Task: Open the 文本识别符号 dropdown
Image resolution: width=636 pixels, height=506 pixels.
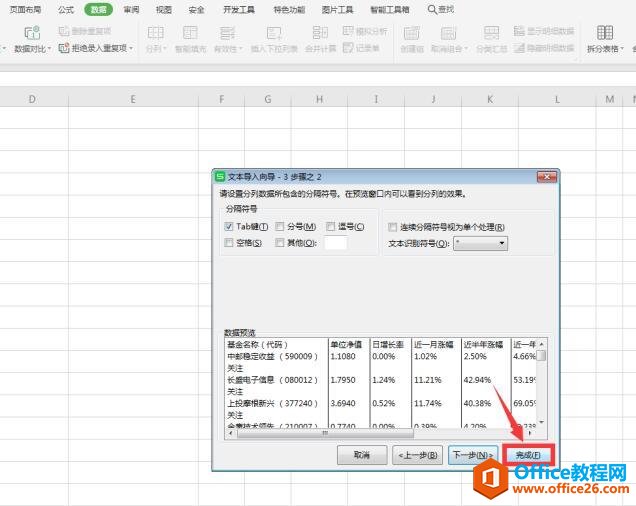Action: pos(480,243)
